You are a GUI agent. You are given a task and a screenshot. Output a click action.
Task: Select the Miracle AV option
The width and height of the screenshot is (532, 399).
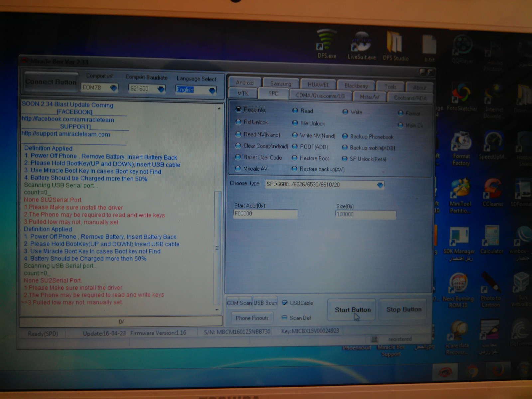pos(251,169)
